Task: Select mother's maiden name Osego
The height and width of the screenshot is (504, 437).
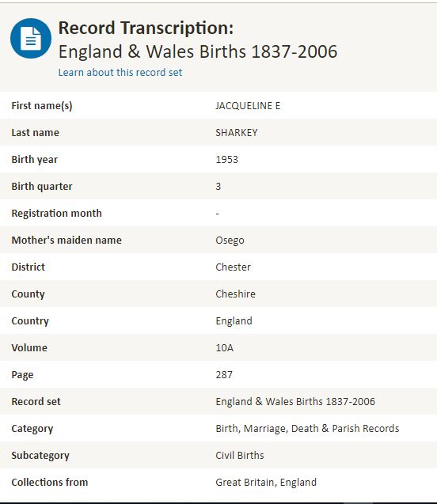Action: tap(230, 240)
